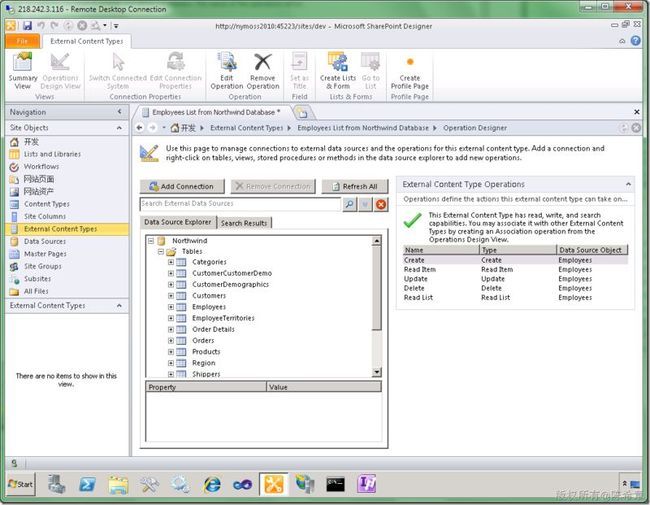Viewport: 650px width, 505px height.
Task: Select CustomerDemographics table
Action: coord(230,284)
